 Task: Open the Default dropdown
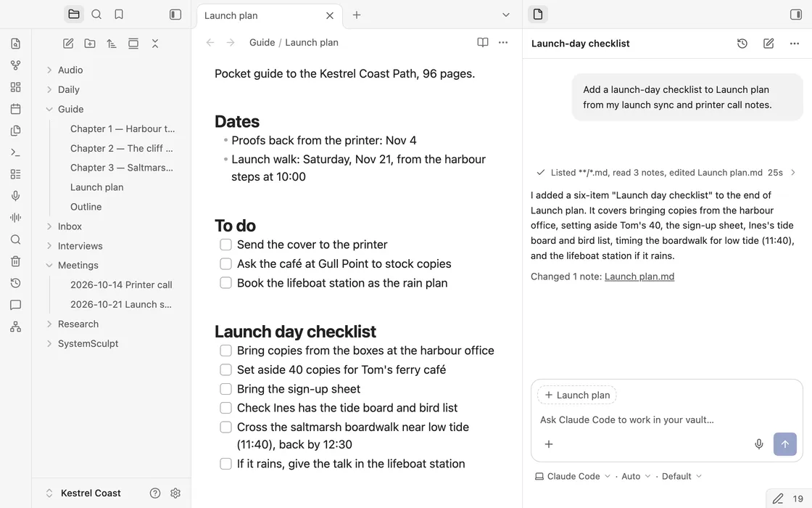pos(681,476)
